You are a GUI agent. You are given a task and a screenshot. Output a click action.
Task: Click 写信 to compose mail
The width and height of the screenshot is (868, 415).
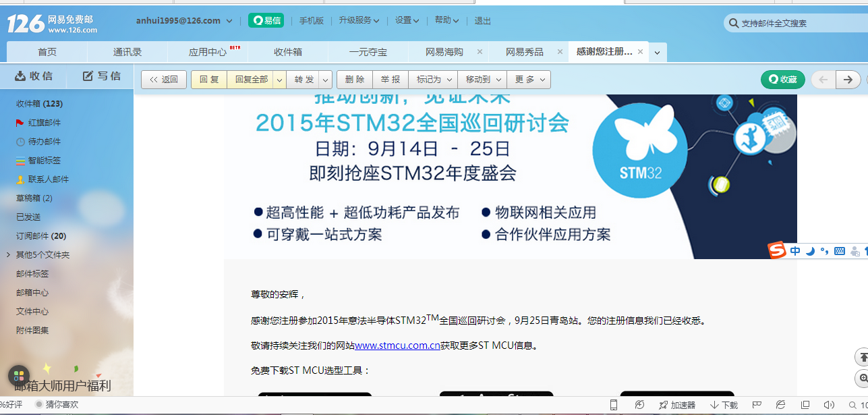click(102, 76)
